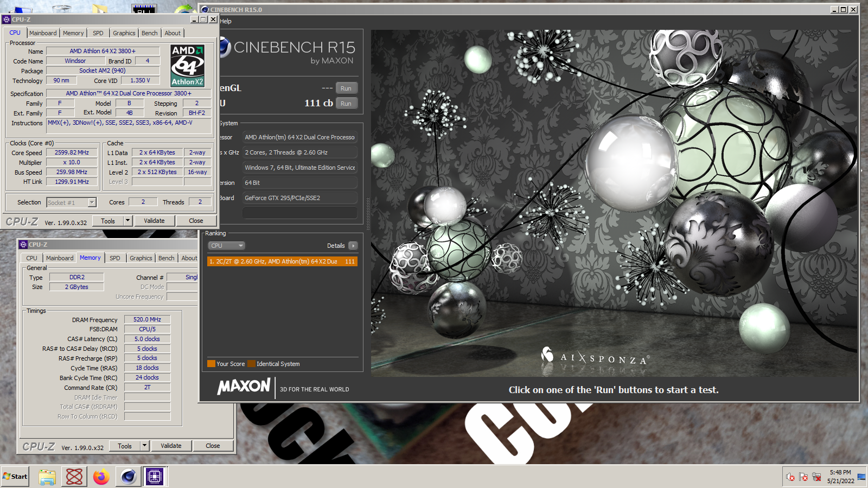Click Tools button in top CPU-Z
868x488 pixels.
pos(108,221)
